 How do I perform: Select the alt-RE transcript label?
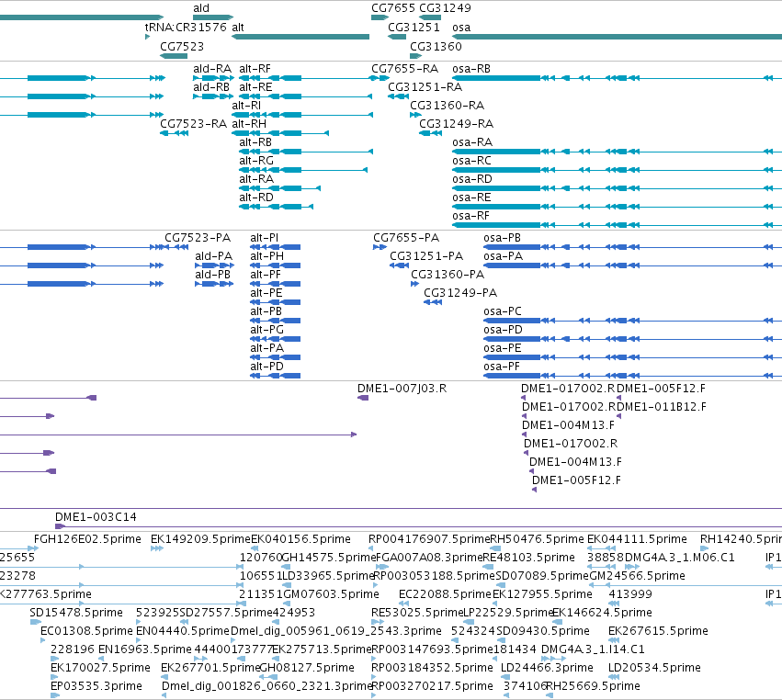point(255,86)
